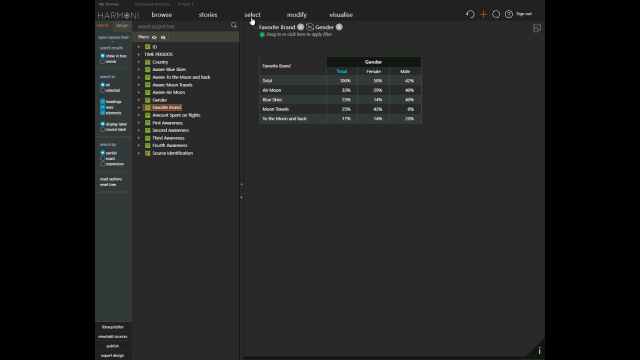This screenshot has height=360, width=640.
Task: Click the view/add sources button
Action: pyautogui.click(x=113, y=337)
